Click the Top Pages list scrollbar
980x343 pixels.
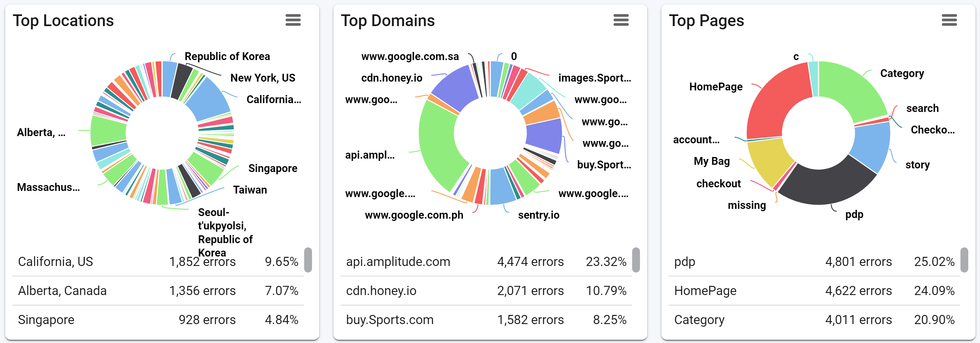[964, 260]
